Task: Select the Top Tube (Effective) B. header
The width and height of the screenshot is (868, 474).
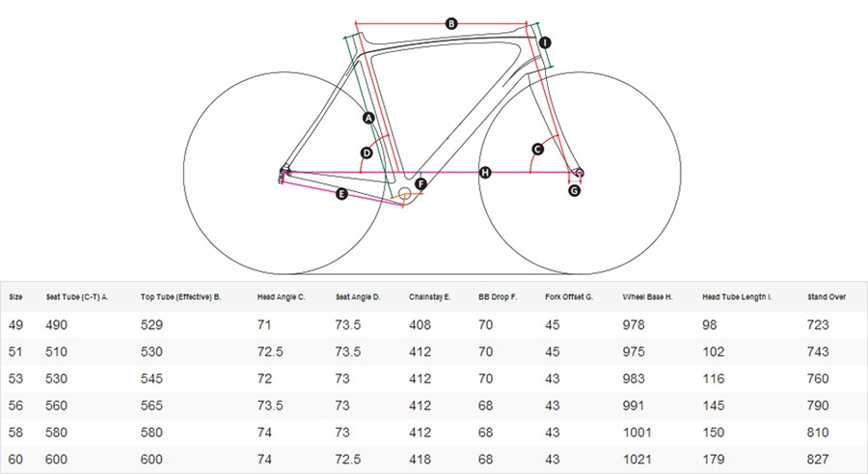Action: click(180, 297)
